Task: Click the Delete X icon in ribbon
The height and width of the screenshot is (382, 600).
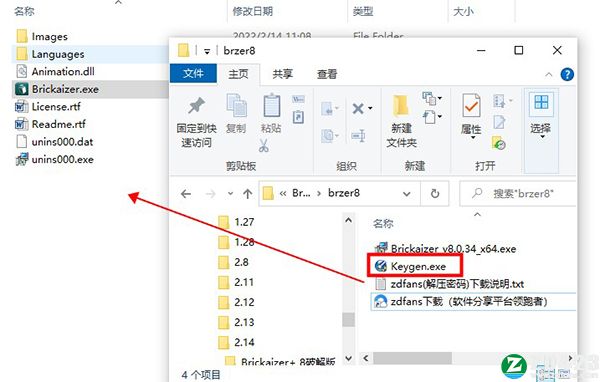Action: click(x=358, y=109)
